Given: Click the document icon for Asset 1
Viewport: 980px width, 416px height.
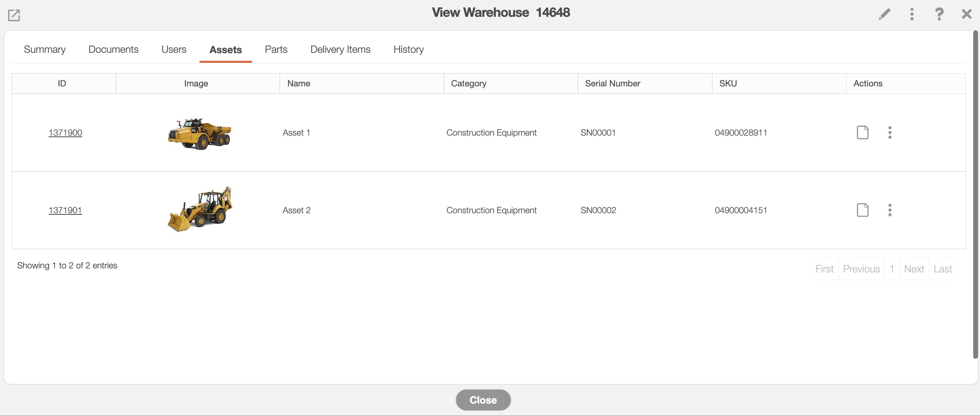Looking at the screenshot, I should (x=862, y=132).
